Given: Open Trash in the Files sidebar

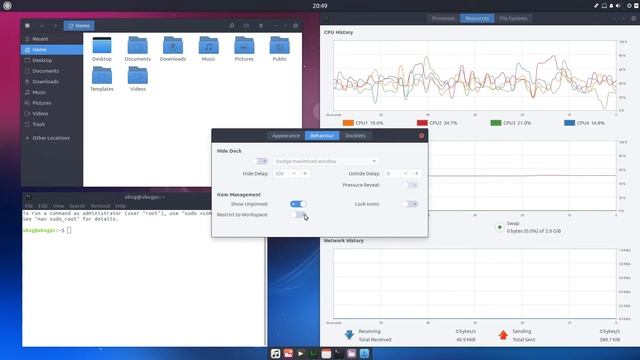Looking at the screenshot, I should point(52,124).
